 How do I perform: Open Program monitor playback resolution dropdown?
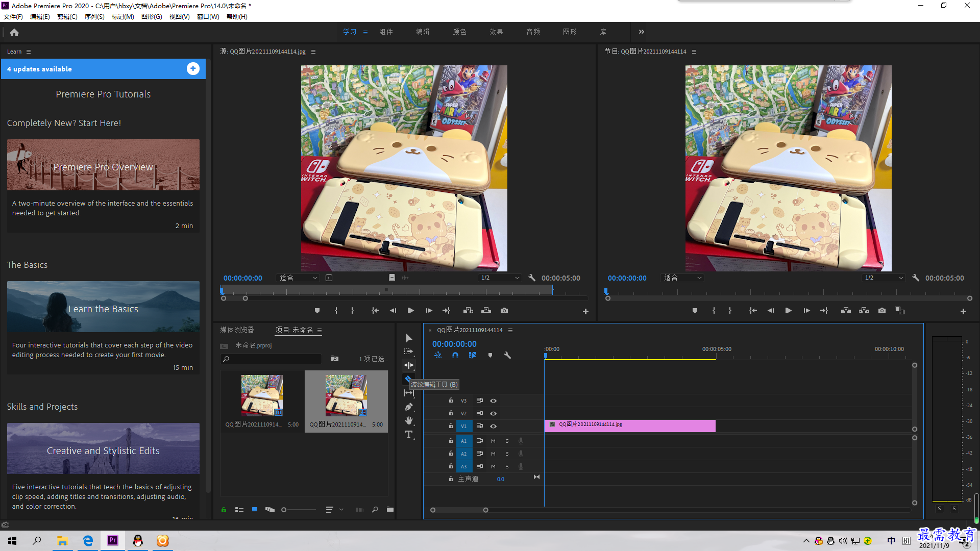click(884, 278)
